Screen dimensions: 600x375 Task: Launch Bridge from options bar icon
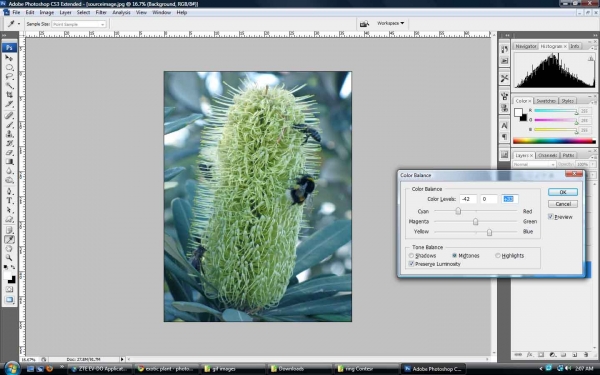tap(364, 24)
